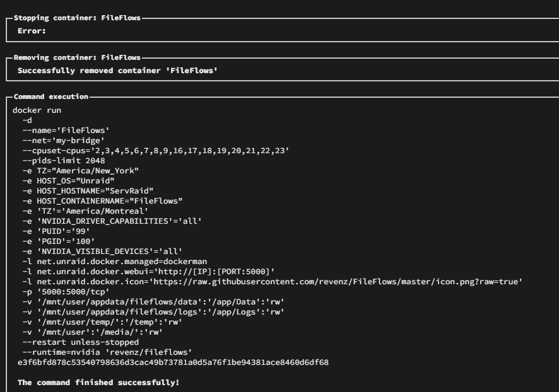Click the HOST_HOSTNAME="ServRaid" line
This screenshot has width=559, height=392.
click(x=88, y=191)
